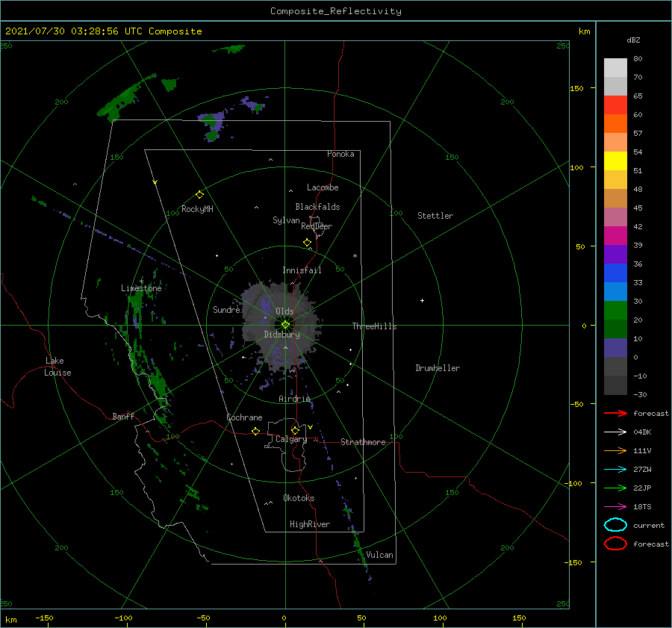Click the Sylvan label
The height and width of the screenshot is (628, 672).
pyautogui.click(x=286, y=220)
